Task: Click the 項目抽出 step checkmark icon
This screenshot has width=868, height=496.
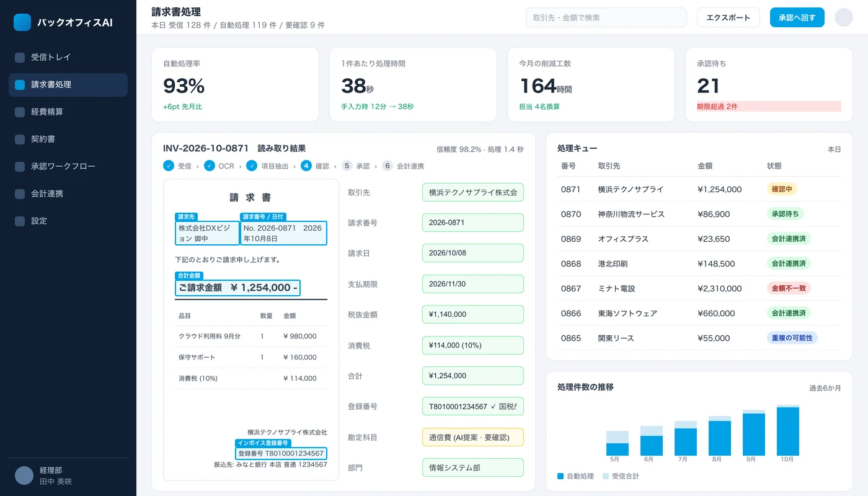Action: click(252, 166)
